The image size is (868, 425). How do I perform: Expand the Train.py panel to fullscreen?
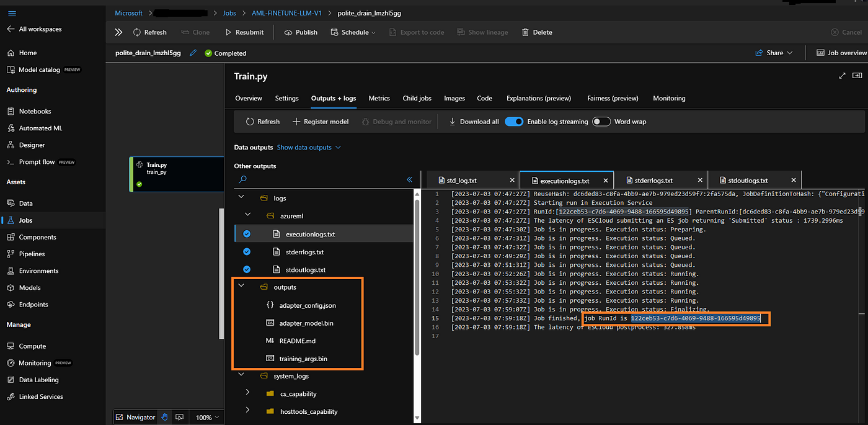point(842,76)
